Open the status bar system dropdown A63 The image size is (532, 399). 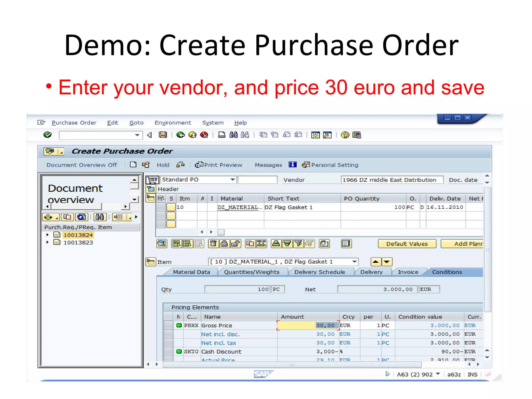(438, 374)
